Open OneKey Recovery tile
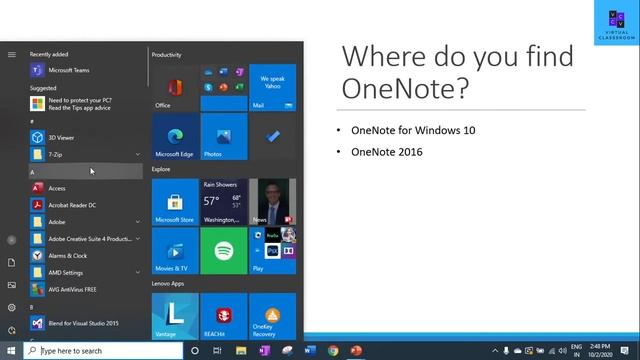The image size is (640, 360). pos(273,316)
